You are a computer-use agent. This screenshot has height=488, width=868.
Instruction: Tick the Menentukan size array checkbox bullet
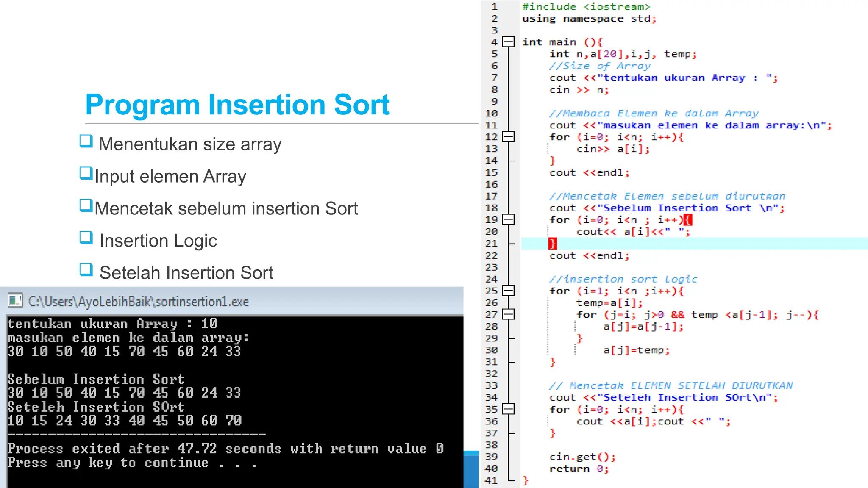tap(86, 141)
